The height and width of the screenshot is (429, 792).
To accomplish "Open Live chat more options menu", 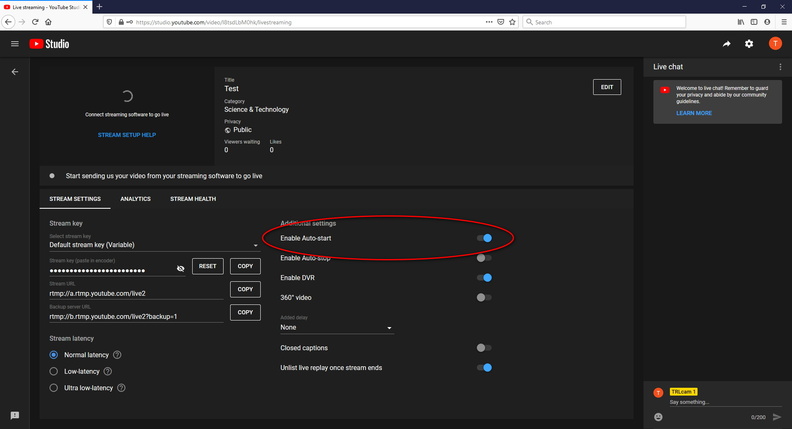I will pos(780,67).
